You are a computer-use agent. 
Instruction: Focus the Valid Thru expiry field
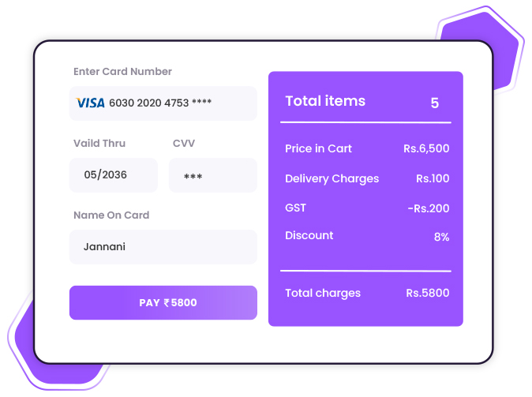[113, 175]
